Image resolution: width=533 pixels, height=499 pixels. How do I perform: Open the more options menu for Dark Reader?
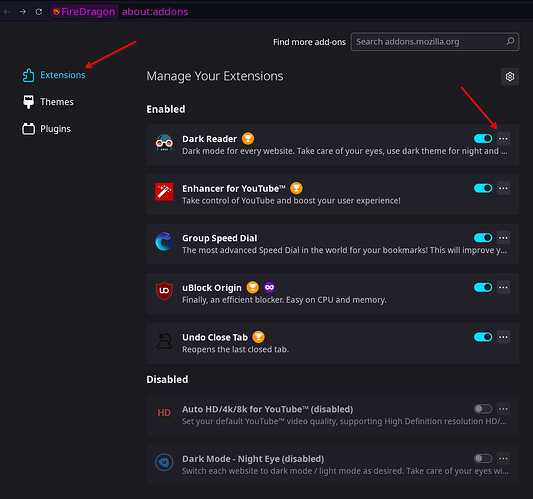point(503,139)
